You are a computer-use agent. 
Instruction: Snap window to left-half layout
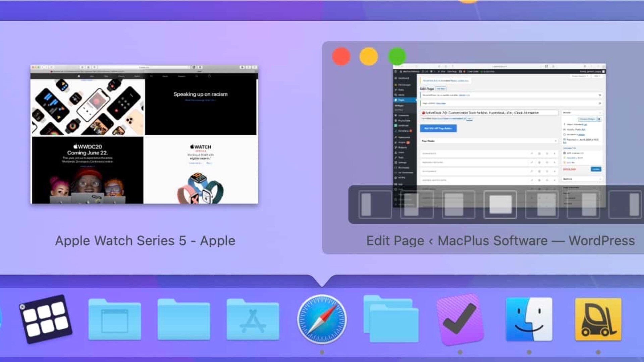click(x=417, y=204)
